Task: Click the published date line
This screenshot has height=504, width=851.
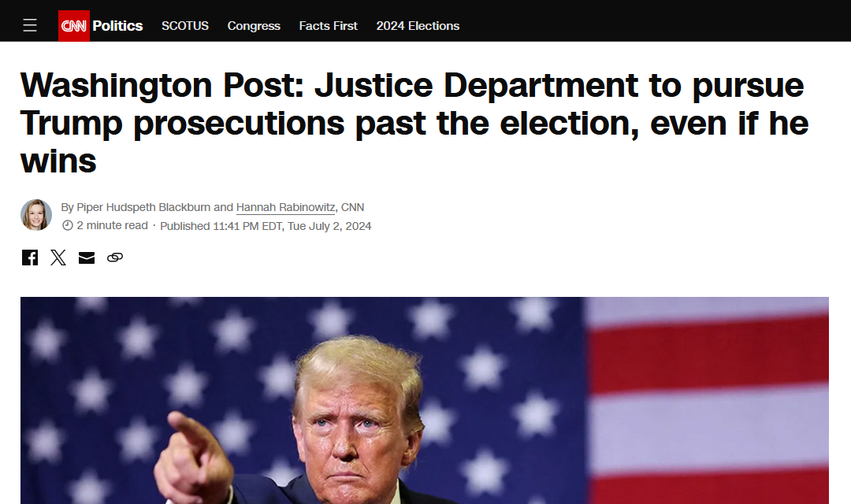Action: [x=266, y=226]
